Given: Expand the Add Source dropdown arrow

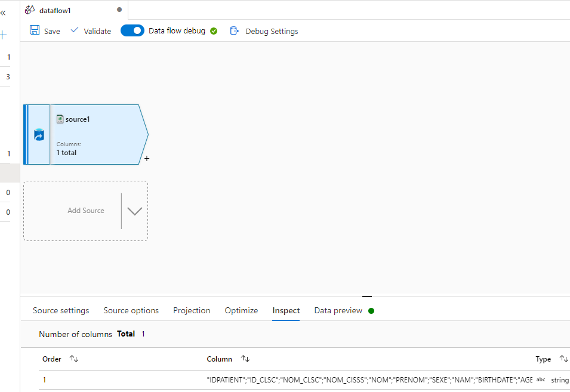Looking at the screenshot, I should [134, 211].
